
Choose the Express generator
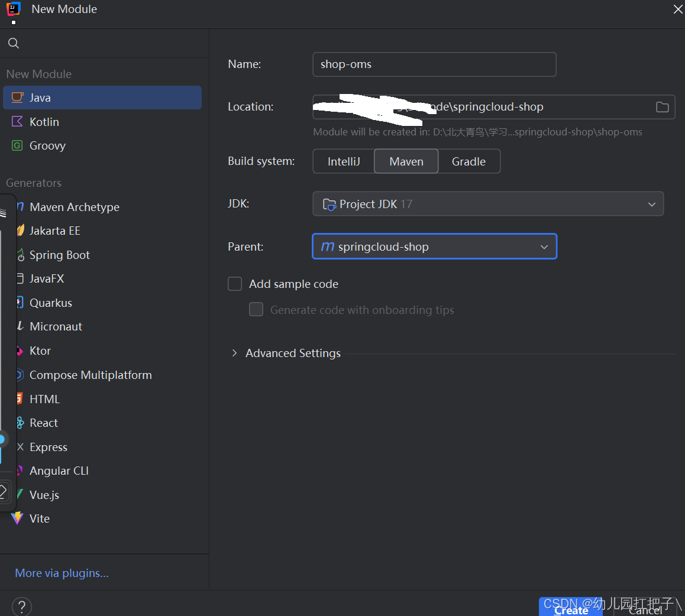tap(49, 447)
